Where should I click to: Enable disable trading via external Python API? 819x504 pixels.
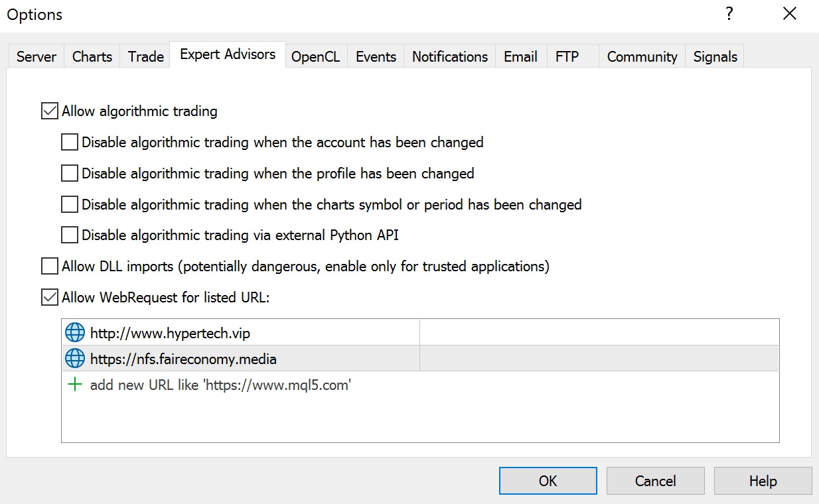(x=70, y=235)
